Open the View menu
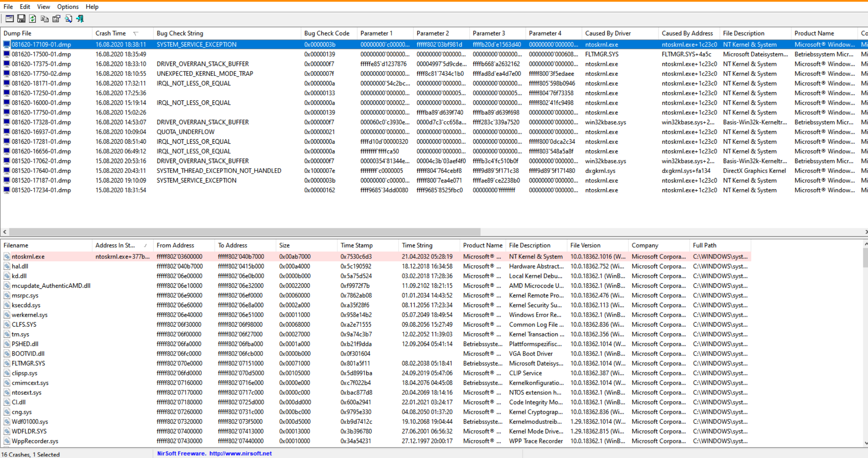Image resolution: width=868 pixels, height=458 pixels. 43,7
